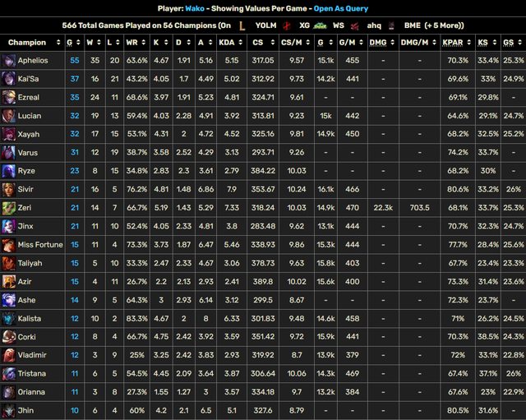Click the WS team logo

tap(320, 25)
